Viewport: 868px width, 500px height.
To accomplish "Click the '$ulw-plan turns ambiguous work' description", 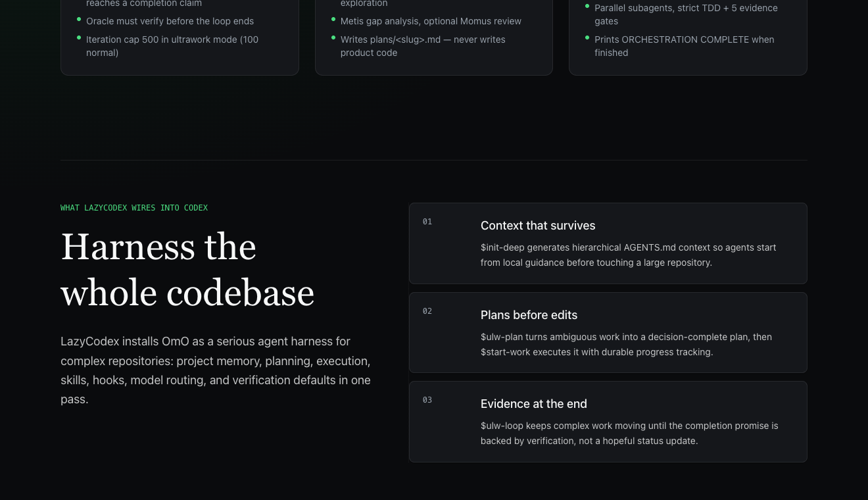I will tap(626, 345).
